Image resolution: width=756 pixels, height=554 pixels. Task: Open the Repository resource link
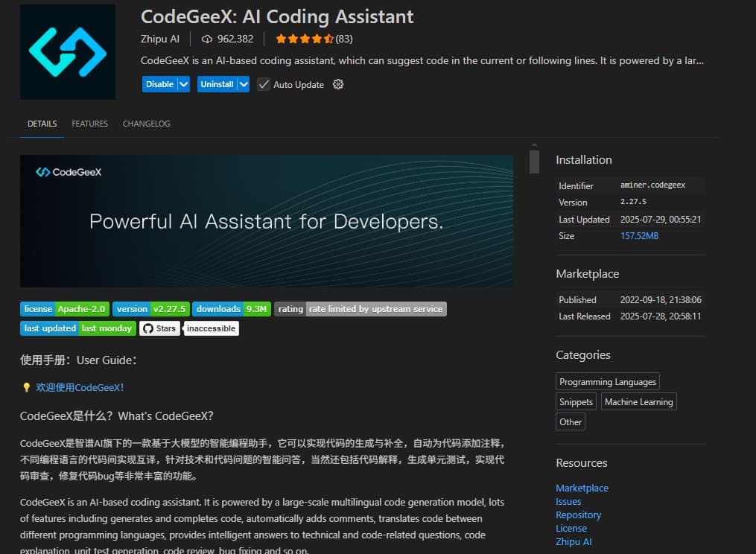click(578, 515)
